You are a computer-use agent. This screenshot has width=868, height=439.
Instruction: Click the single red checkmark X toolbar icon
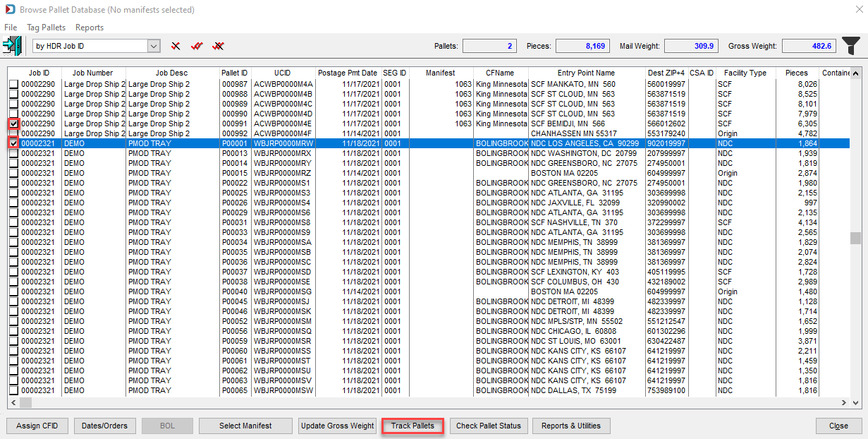[176, 47]
